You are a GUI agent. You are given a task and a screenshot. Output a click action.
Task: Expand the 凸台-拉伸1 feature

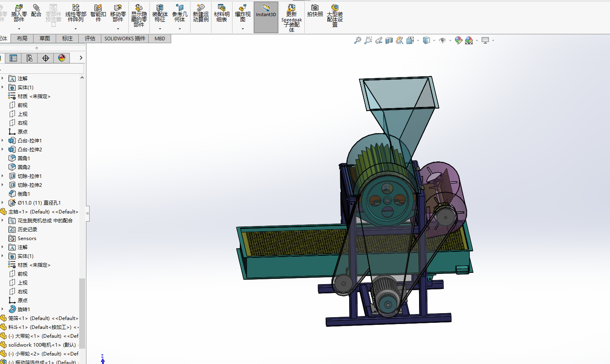tap(2, 140)
